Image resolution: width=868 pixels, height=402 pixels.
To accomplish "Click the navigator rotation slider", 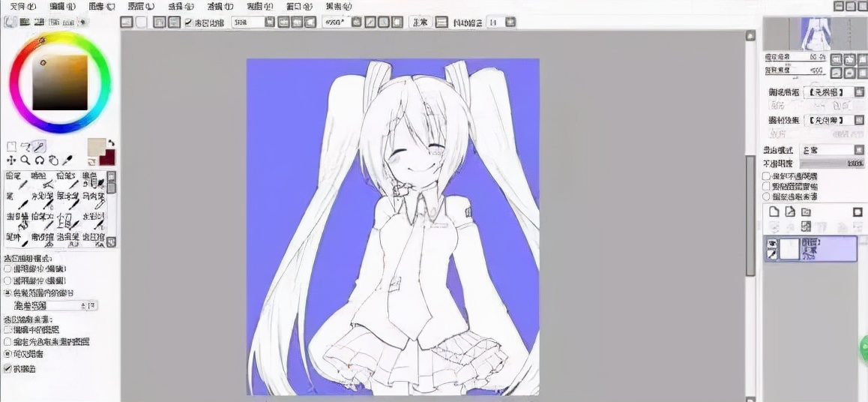I will pyautogui.click(x=797, y=70).
